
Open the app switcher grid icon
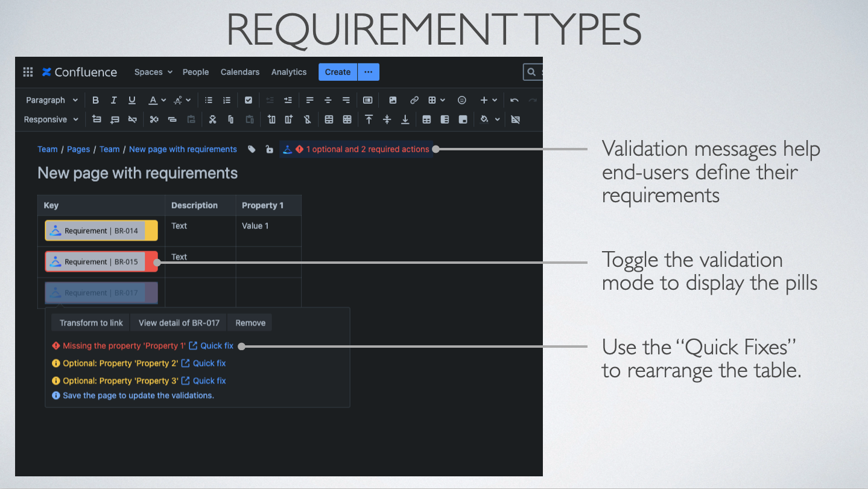pos(28,72)
